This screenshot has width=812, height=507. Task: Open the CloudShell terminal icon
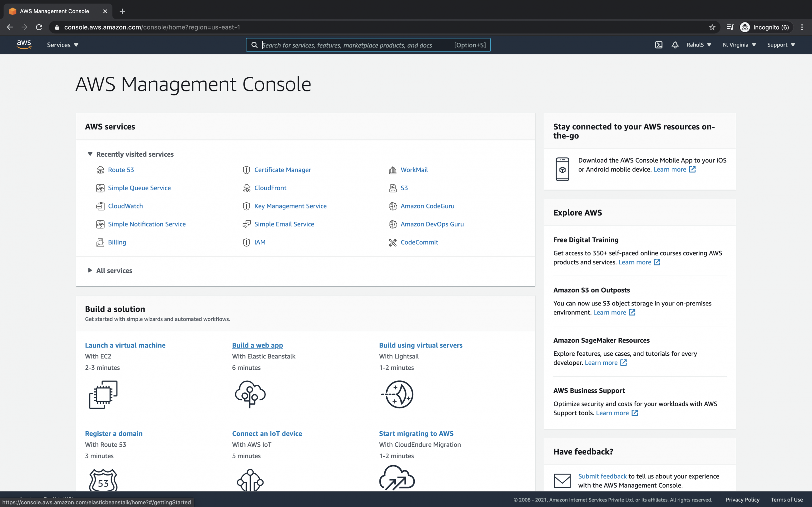tap(659, 45)
